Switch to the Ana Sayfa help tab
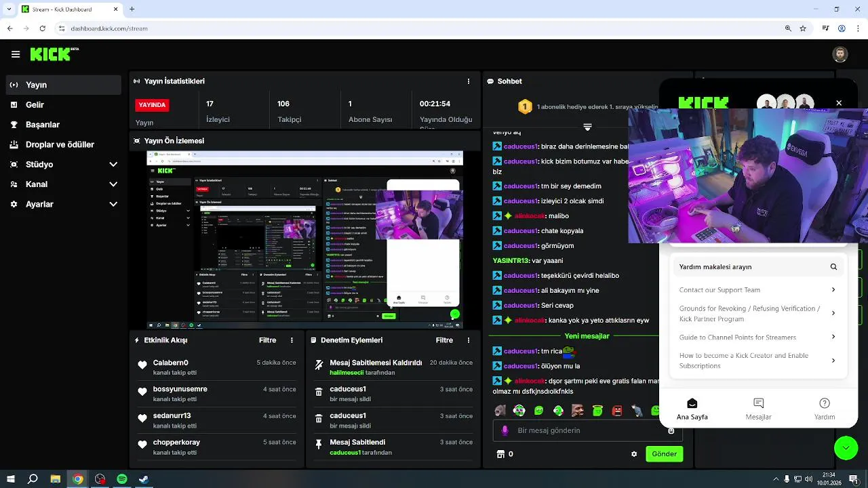The width and height of the screenshot is (868, 488). pos(692,409)
